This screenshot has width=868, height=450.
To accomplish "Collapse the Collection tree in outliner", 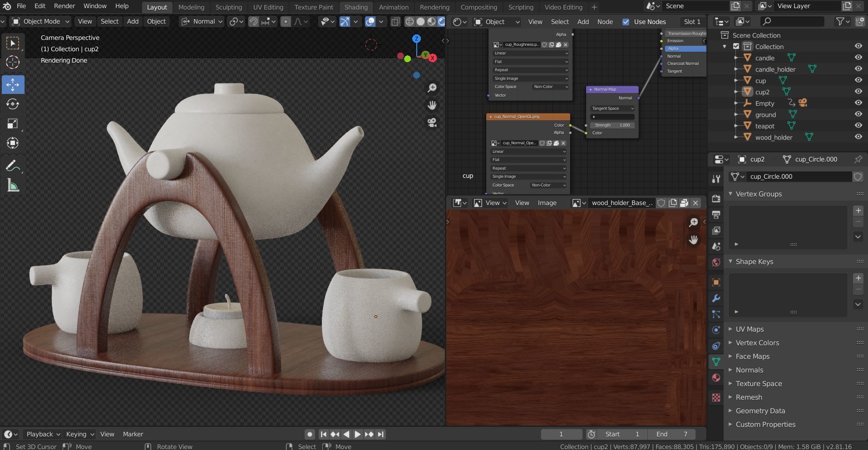I will pos(725,47).
